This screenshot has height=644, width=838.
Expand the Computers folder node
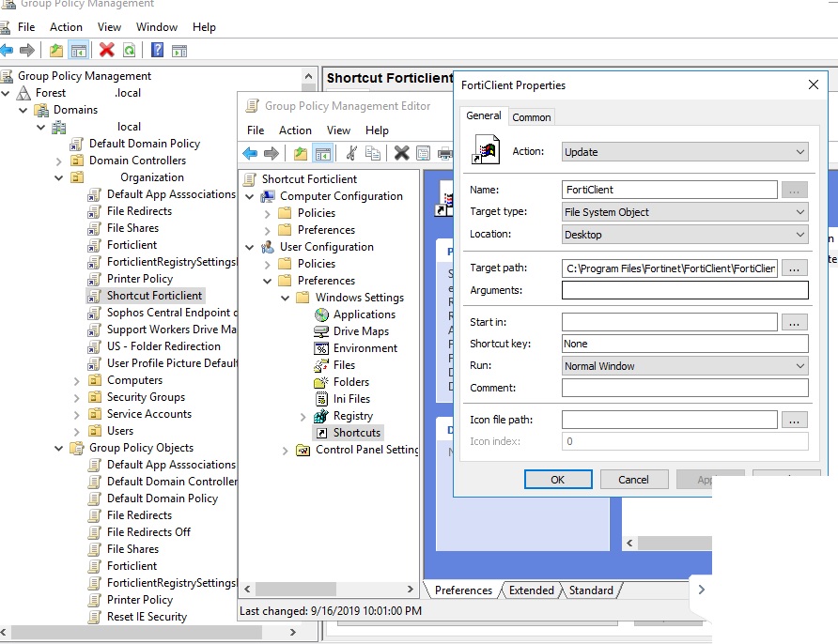pos(76,381)
